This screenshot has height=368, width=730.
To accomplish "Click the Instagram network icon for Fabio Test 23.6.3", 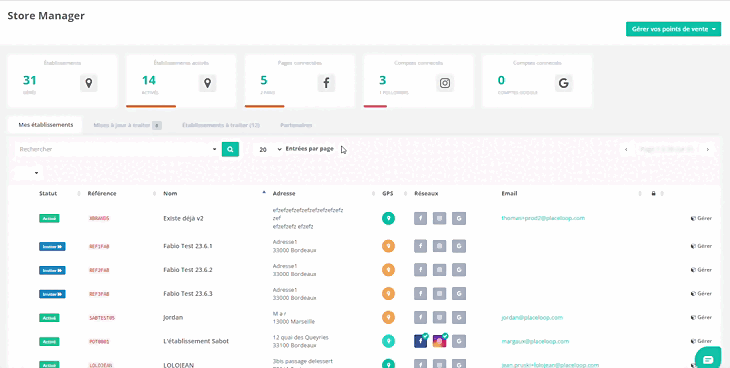I will (439, 293).
